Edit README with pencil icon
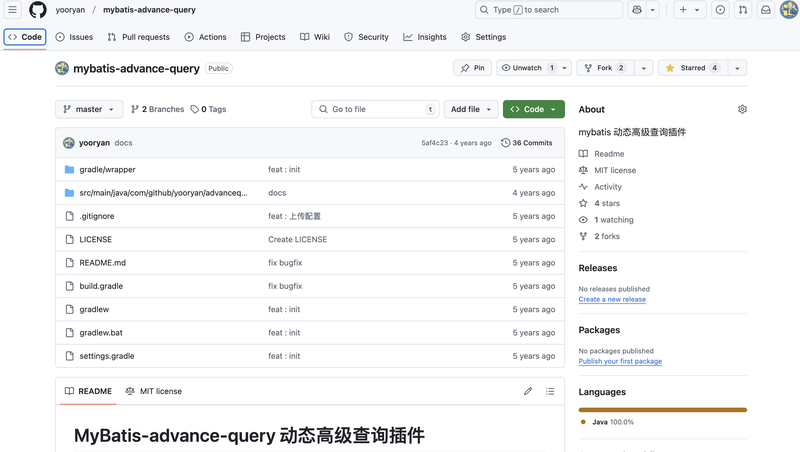 pyautogui.click(x=528, y=391)
